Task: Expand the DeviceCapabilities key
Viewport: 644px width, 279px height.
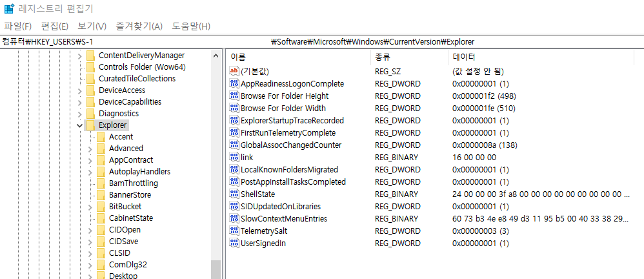Action: pos(80,102)
